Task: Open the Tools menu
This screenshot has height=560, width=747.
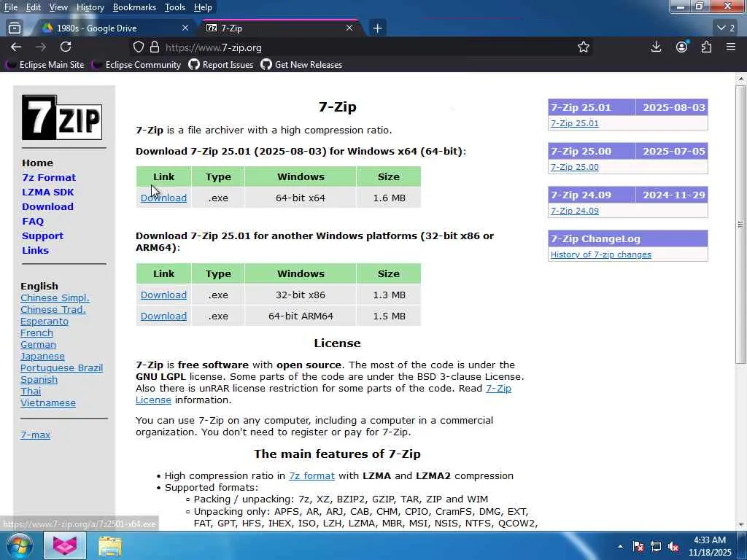Action: point(175,7)
